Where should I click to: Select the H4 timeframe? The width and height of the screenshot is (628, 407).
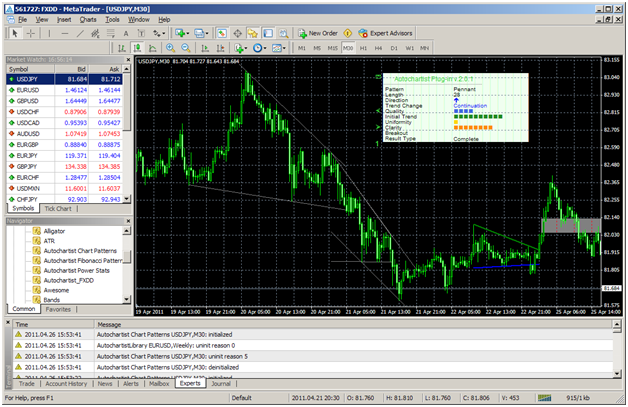pos(378,48)
